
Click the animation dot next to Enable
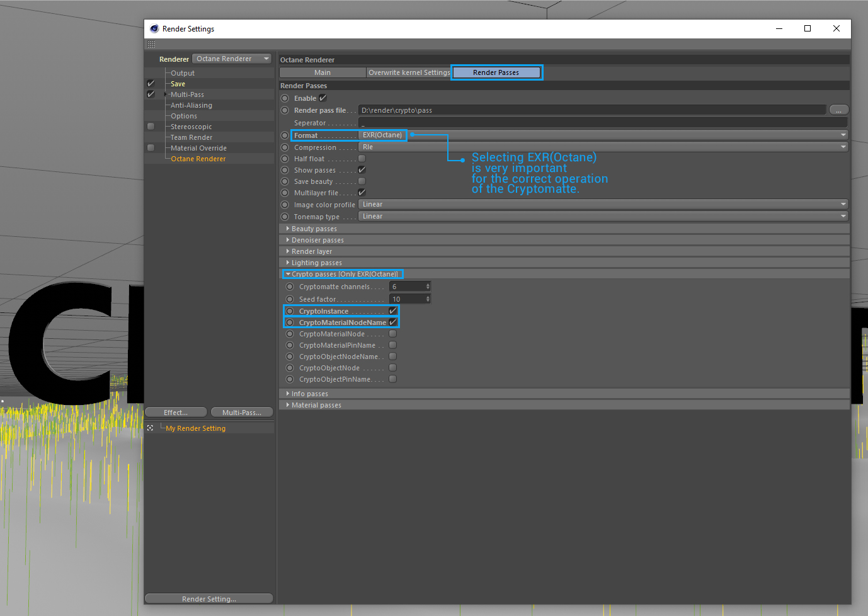tap(285, 98)
